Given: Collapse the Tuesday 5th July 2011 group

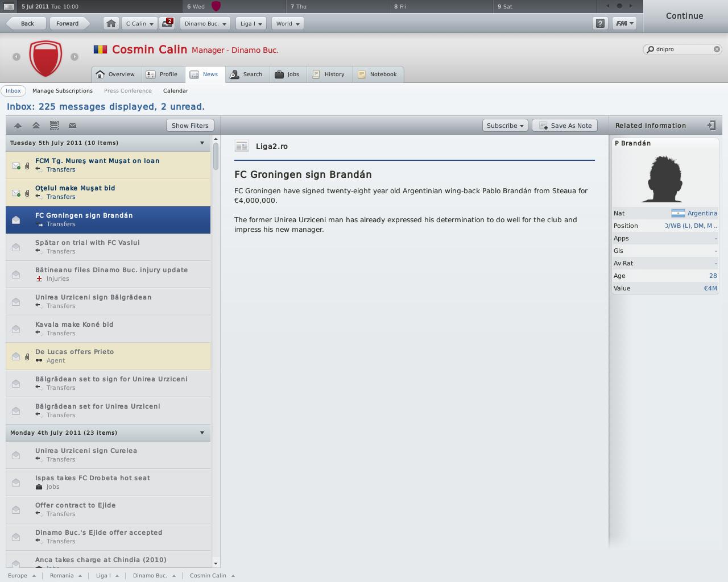Looking at the screenshot, I should (202, 143).
